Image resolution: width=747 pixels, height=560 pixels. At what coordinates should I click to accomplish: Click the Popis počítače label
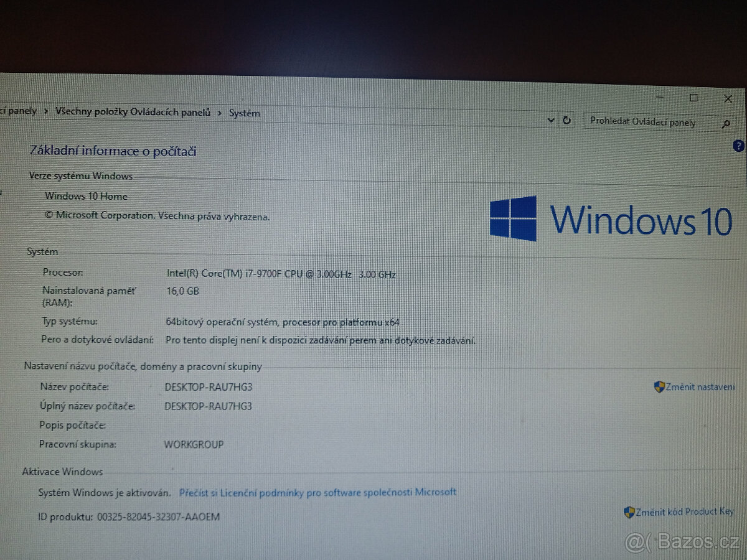tap(72, 426)
